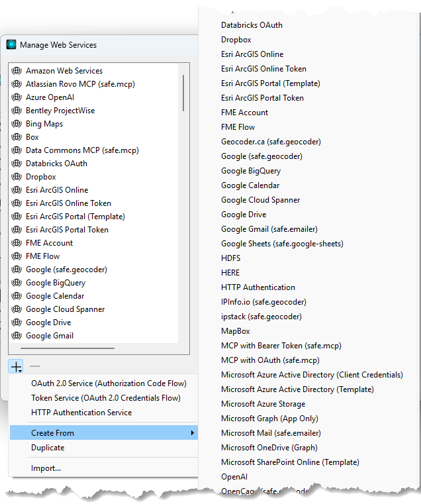Choose Geocoder.ca (safe.geocoder) in the submenu
Viewport: 421px width, 504px height.
271,142
